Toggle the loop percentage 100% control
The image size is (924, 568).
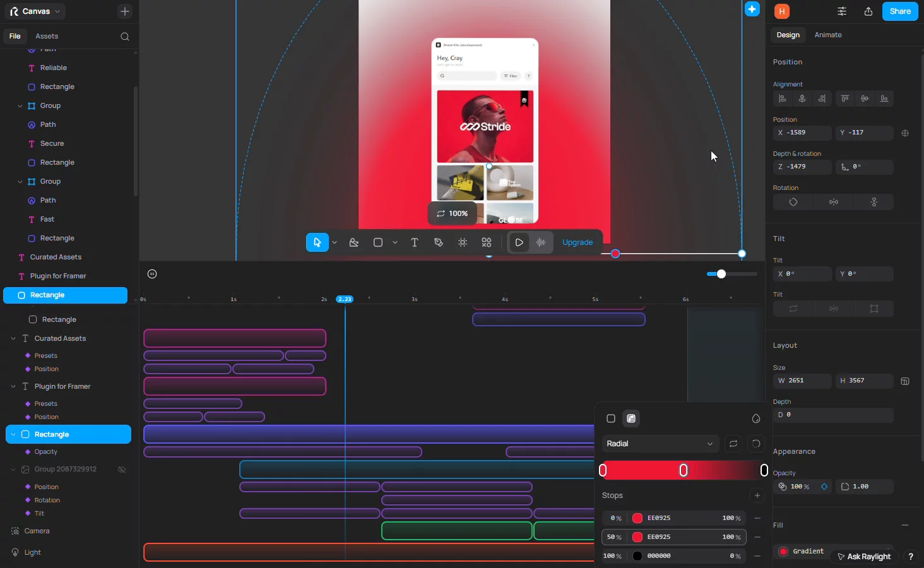coord(453,213)
